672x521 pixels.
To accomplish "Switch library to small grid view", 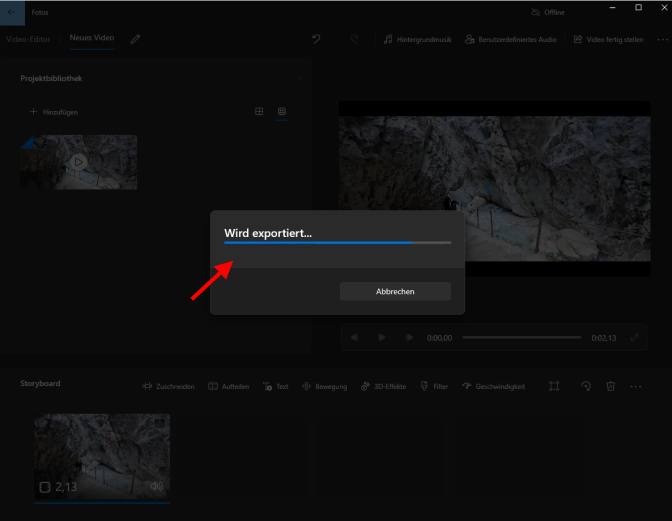I will (x=282, y=112).
